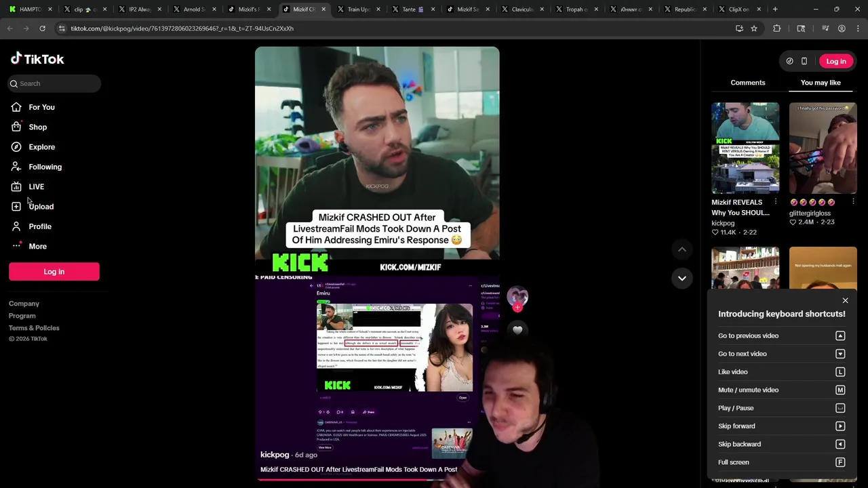Expand the Program footer section

22,316
